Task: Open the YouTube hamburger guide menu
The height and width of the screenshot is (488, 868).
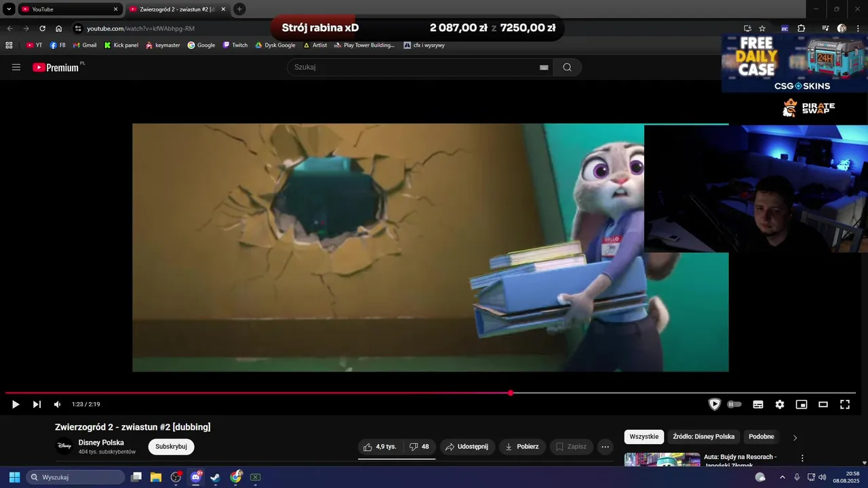Action: (x=16, y=67)
